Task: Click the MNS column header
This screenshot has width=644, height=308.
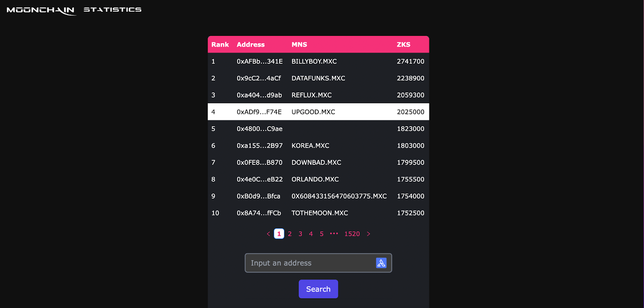Action: click(299, 44)
